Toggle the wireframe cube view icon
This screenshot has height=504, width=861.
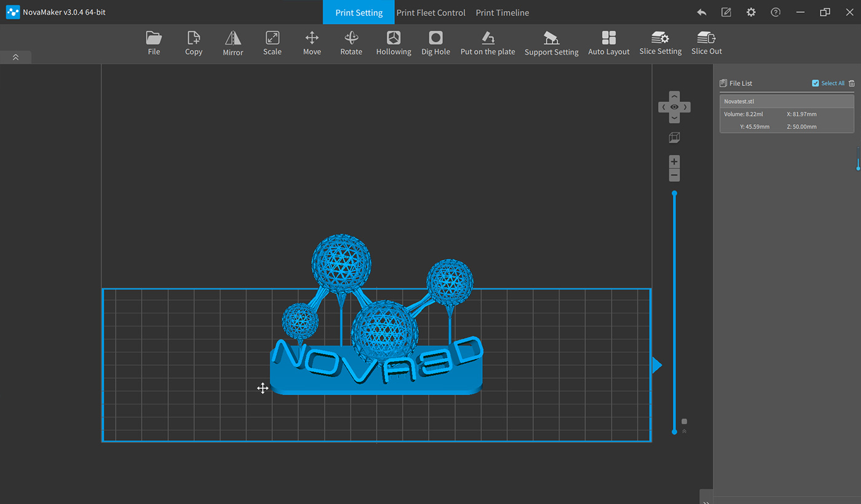[x=674, y=138]
